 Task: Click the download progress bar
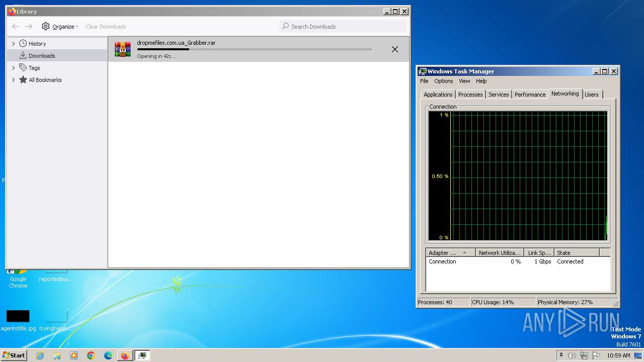tap(255, 49)
